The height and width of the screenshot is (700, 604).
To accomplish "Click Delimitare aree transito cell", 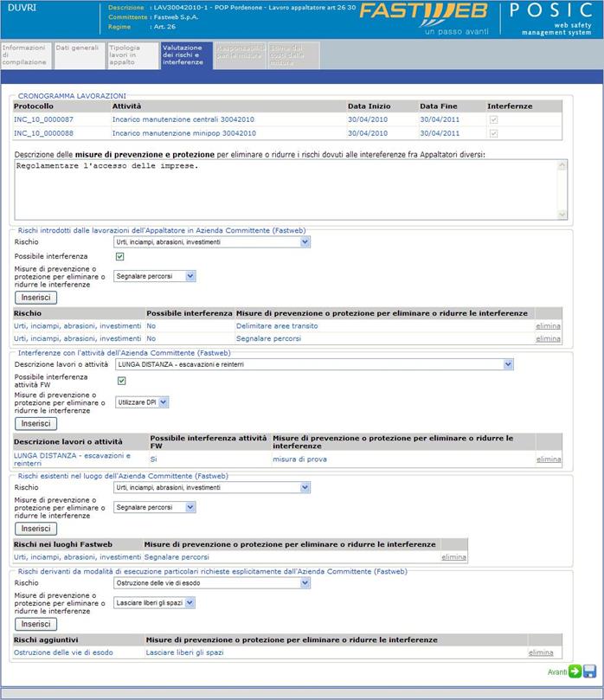I will tap(277, 326).
